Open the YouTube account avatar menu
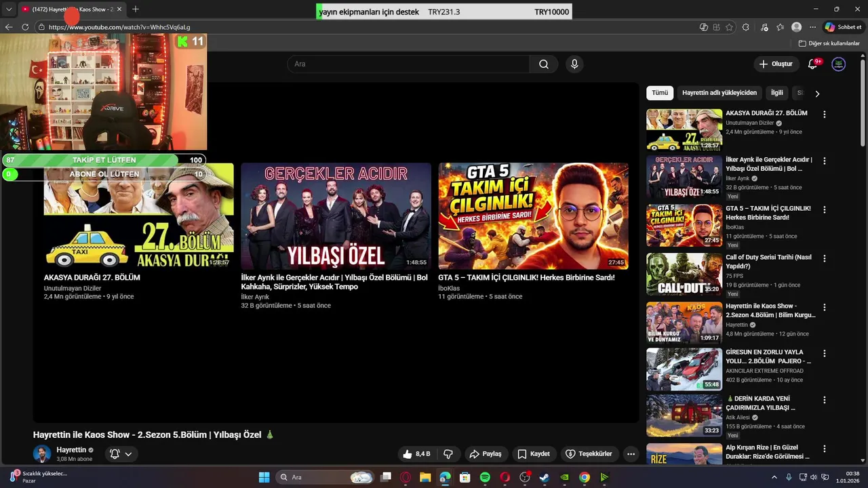Screen dimensions: 868x488 click(x=839, y=64)
